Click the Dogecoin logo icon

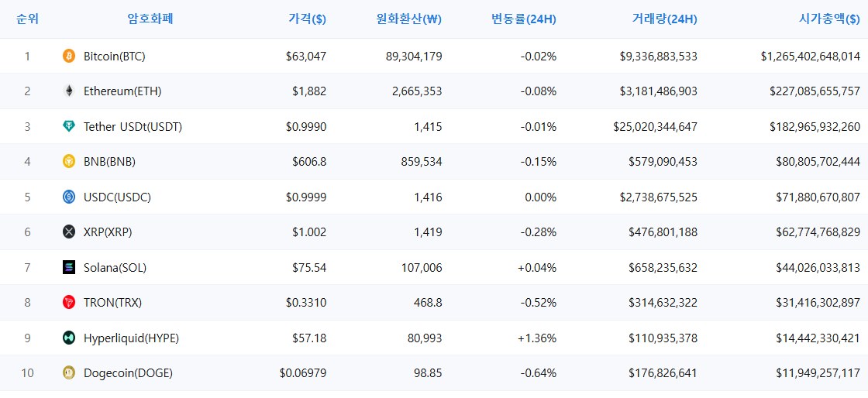click(69, 373)
